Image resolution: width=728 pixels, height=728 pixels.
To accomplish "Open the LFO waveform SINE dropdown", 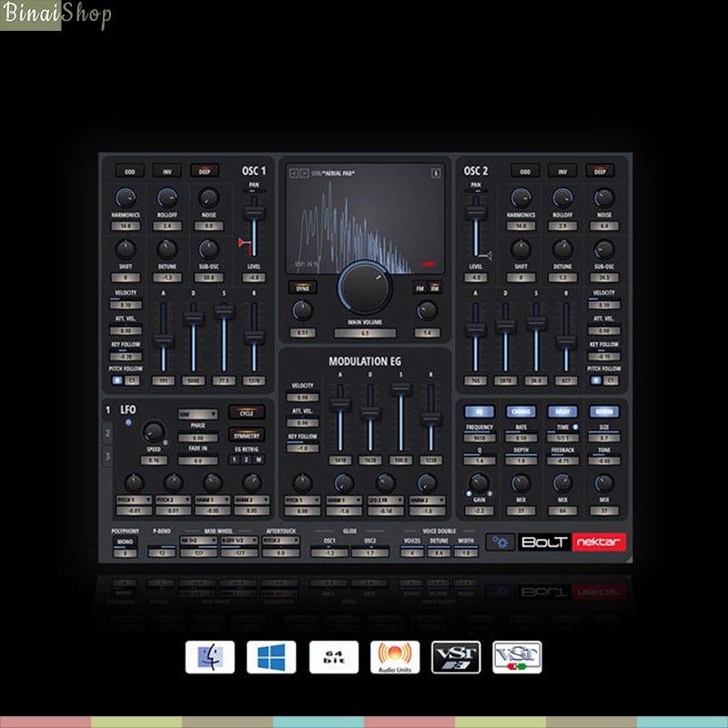I will coord(197,414).
